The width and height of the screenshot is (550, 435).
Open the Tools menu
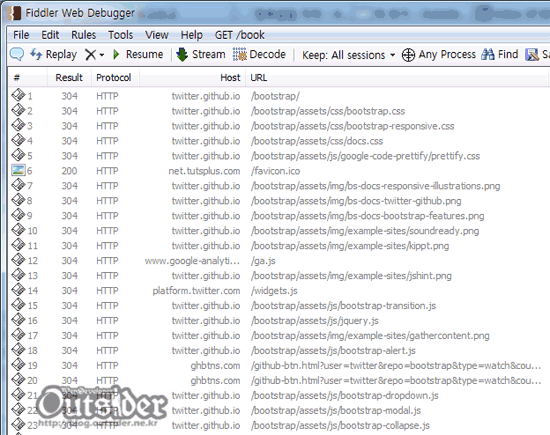pyautogui.click(x=120, y=35)
